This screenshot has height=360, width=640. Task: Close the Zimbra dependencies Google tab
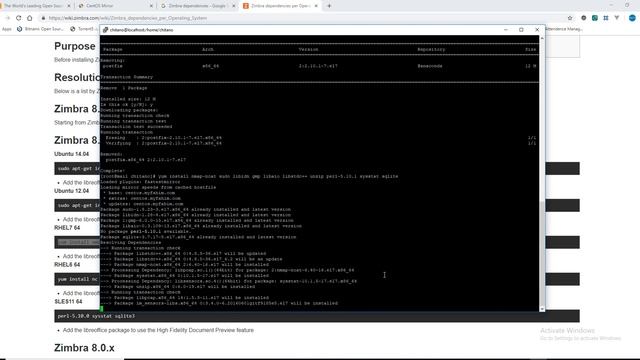click(x=234, y=6)
